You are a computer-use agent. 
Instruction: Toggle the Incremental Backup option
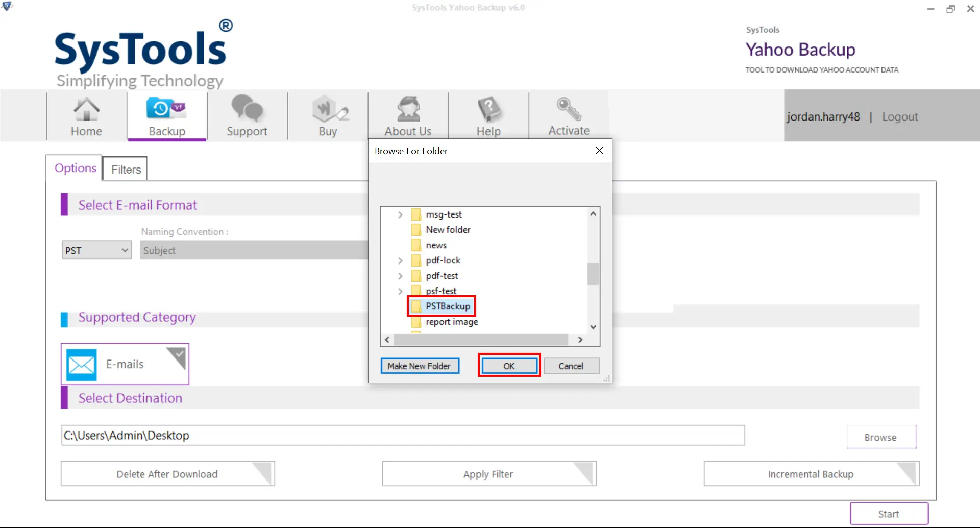(812, 474)
